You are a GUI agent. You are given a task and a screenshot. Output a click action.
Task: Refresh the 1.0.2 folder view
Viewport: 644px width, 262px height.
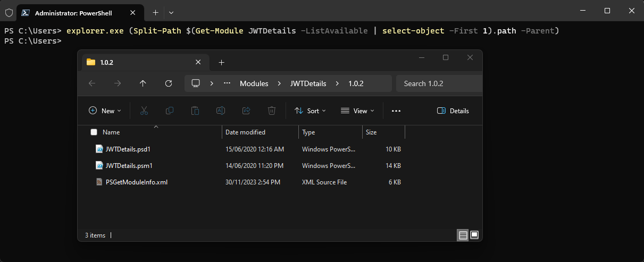point(169,83)
